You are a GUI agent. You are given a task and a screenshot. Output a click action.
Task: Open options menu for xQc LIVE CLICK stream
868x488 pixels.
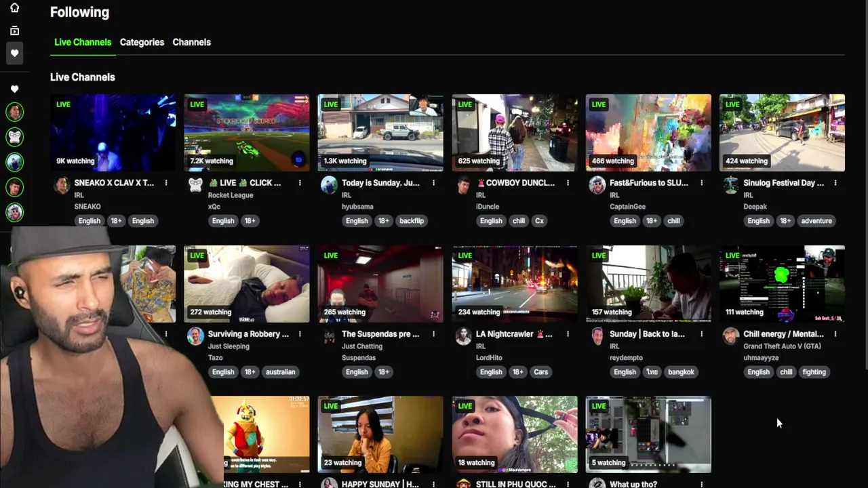click(x=300, y=183)
